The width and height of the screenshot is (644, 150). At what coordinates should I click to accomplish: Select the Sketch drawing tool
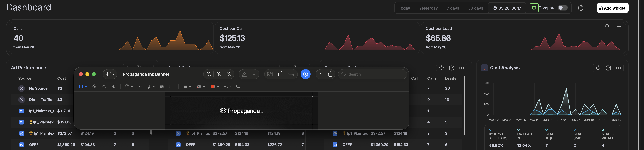104,87
